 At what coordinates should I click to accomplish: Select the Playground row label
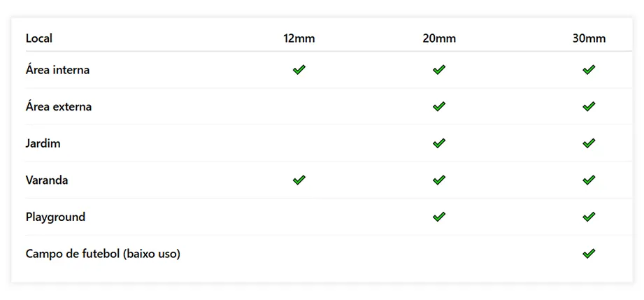click(x=55, y=217)
